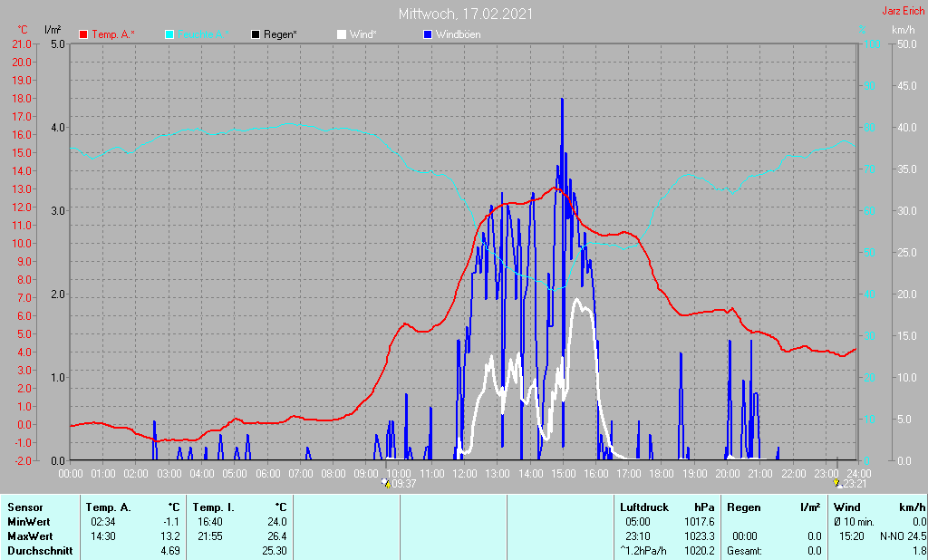Click the '15:20' wind maximum time cell
The height and width of the screenshot is (560, 928).
coord(850,536)
